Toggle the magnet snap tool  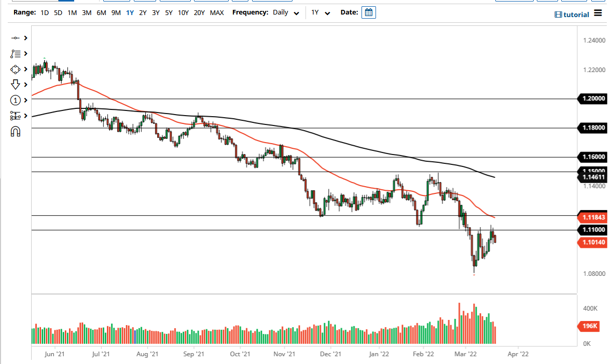click(x=16, y=131)
